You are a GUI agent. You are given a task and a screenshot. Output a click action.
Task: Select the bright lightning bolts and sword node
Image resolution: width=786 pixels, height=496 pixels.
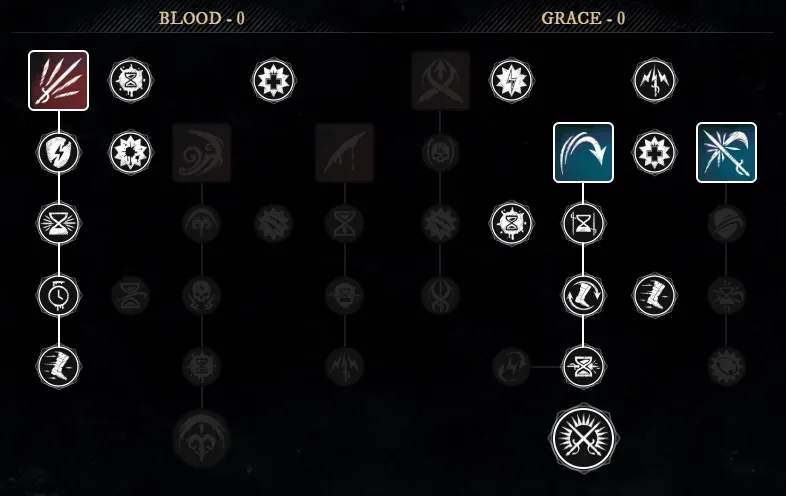[655, 80]
